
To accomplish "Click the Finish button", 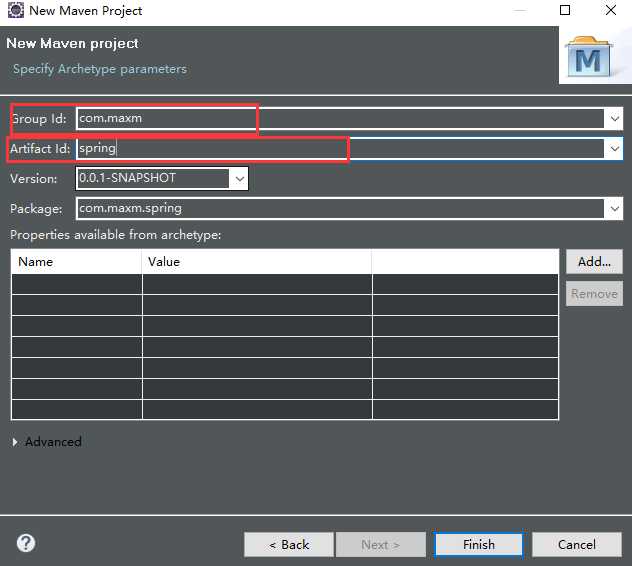I will pyautogui.click(x=478, y=545).
